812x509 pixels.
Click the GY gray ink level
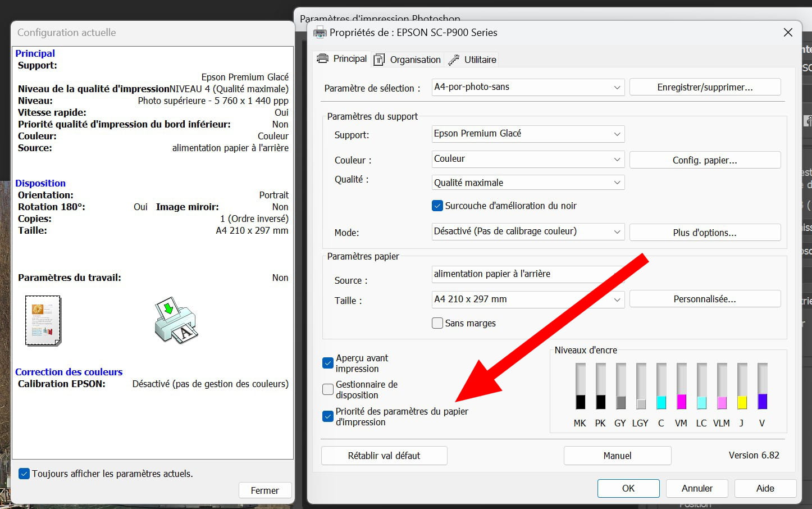[x=621, y=386]
